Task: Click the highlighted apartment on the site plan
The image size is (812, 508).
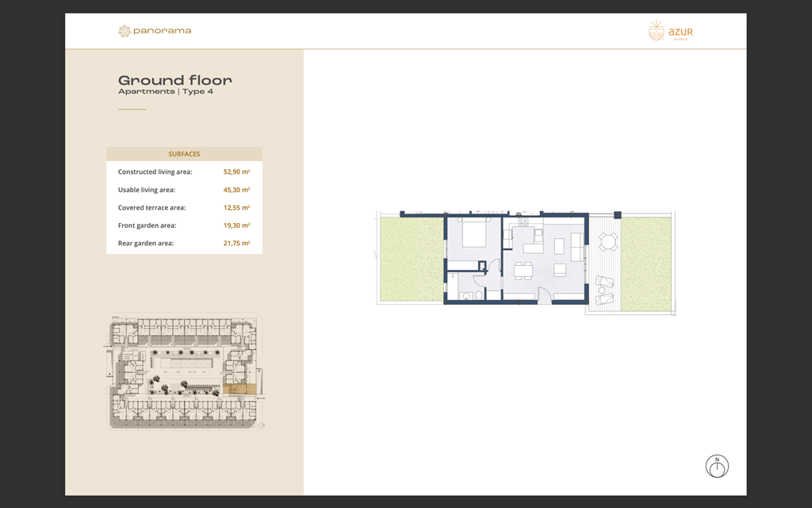Action: click(x=239, y=388)
